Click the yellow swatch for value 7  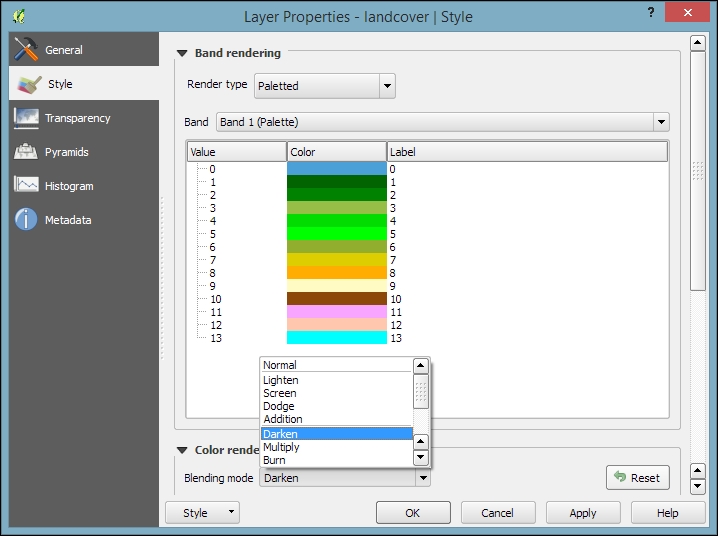[337, 260]
